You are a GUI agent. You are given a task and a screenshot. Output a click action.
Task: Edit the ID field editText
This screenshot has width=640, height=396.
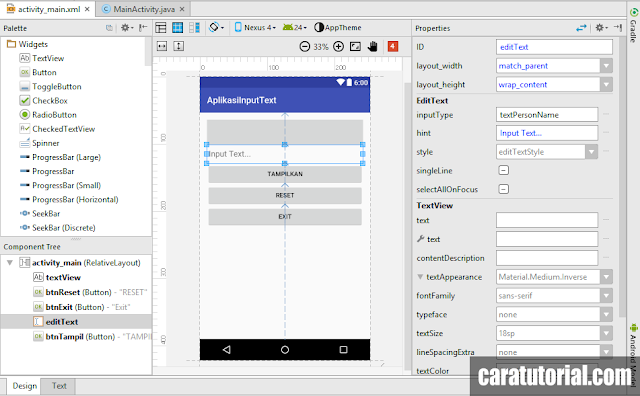[x=554, y=47]
